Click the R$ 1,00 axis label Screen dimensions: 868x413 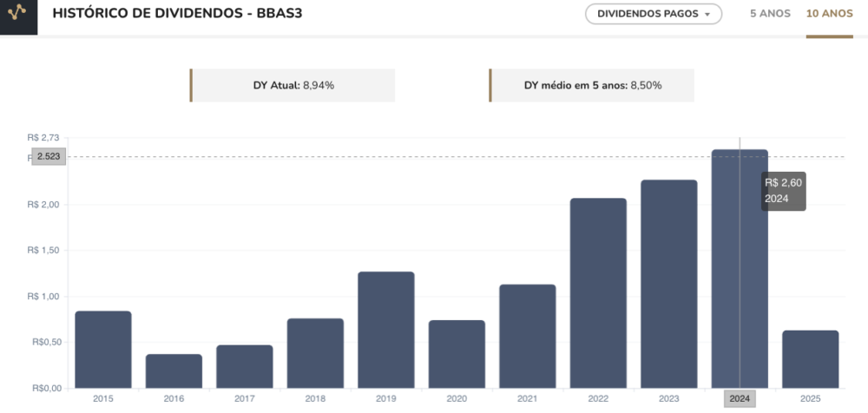point(43,297)
